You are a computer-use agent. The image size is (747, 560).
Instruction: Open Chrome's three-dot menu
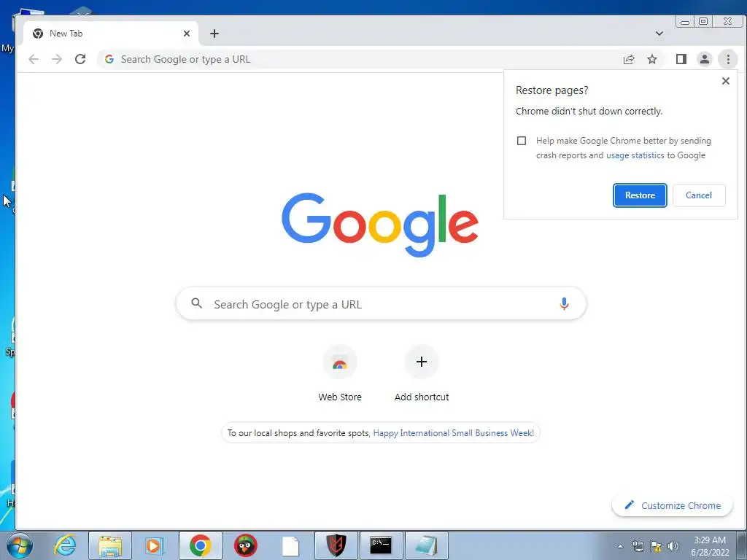pyautogui.click(x=728, y=59)
